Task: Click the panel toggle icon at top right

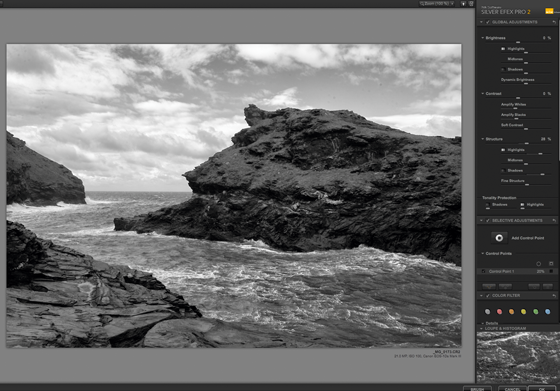Action: pos(471,4)
